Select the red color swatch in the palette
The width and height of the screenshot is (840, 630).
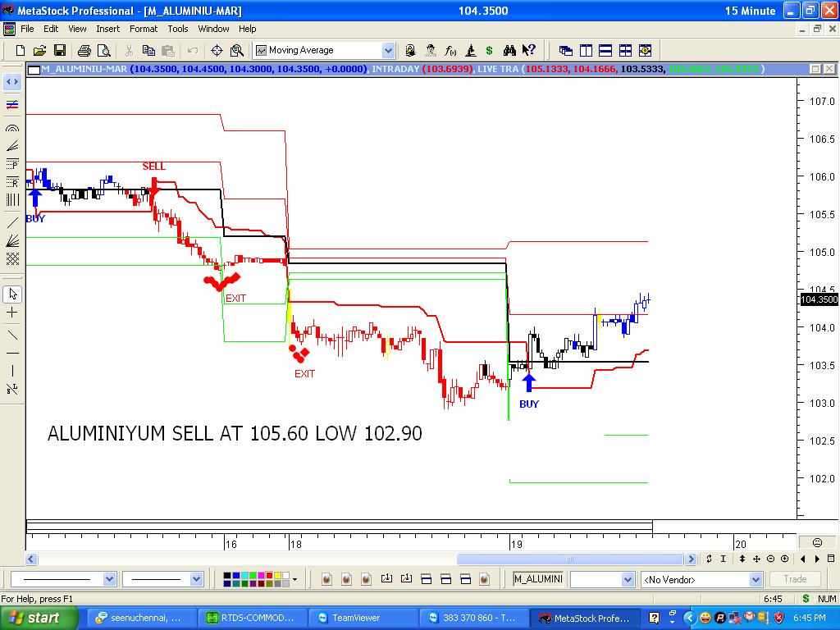point(269,575)
